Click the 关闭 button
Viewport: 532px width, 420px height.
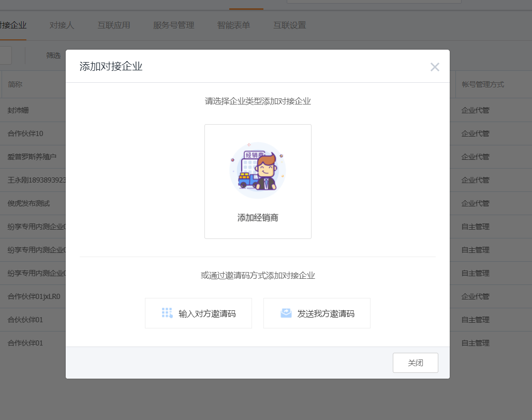point(415,363)
